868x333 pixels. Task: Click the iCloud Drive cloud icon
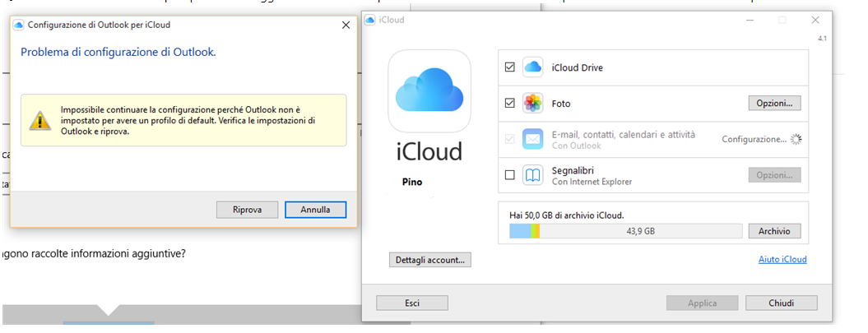(x=532, y=67)
